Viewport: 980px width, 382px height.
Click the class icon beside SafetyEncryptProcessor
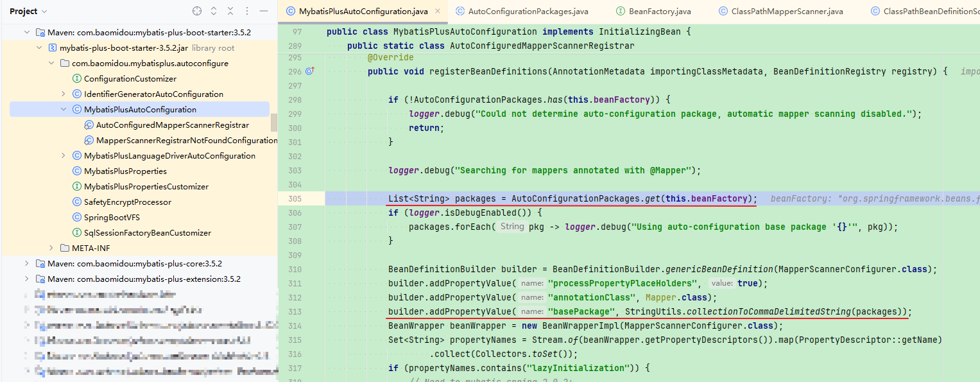tap(77, 202)
